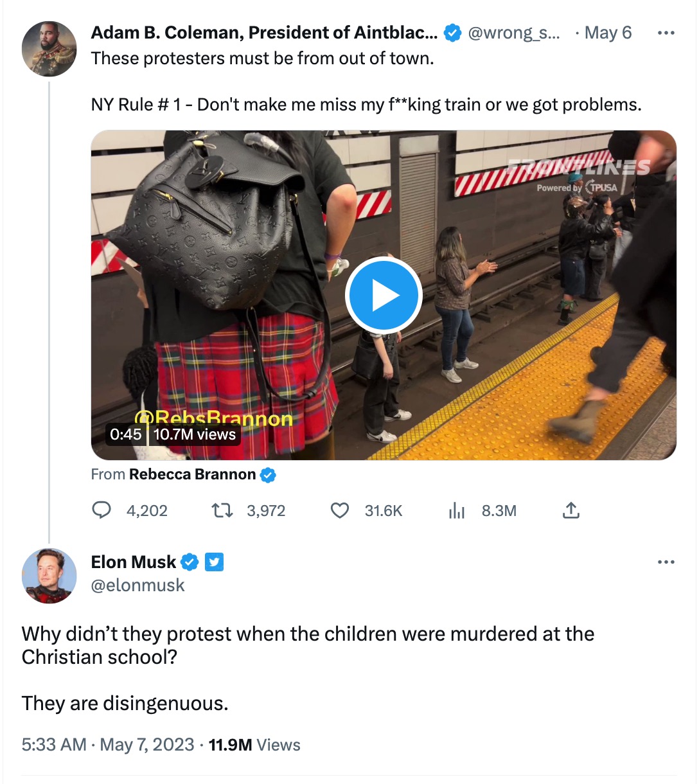Click the @elonmusk handle
Screen dimensions: 699x784
(139, 585)
